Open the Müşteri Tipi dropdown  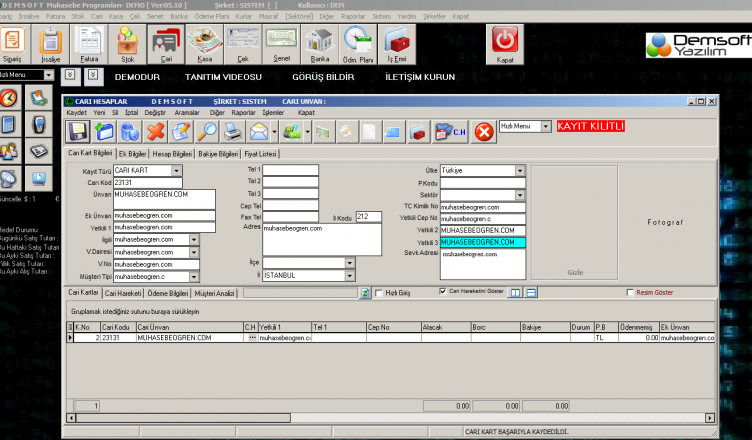[194, 277]
